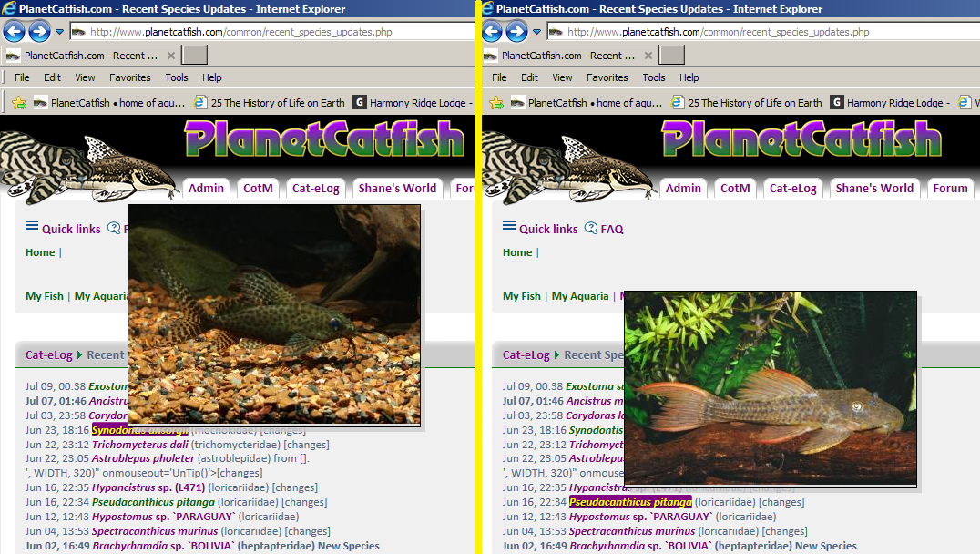The width and height of the screenshot is (980, 554).
Task: Click Home link in left window
Action: pyautogui.click(x=40, y=252)
